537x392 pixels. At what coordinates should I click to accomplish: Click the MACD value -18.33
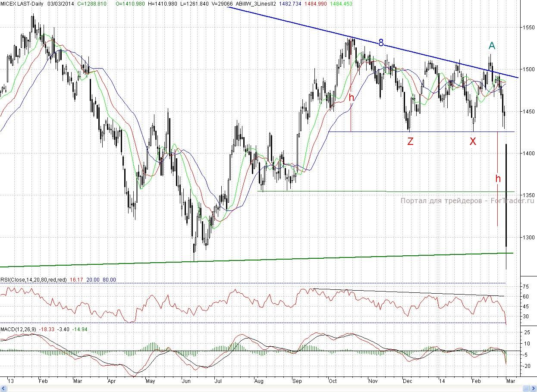coord(47,329)
